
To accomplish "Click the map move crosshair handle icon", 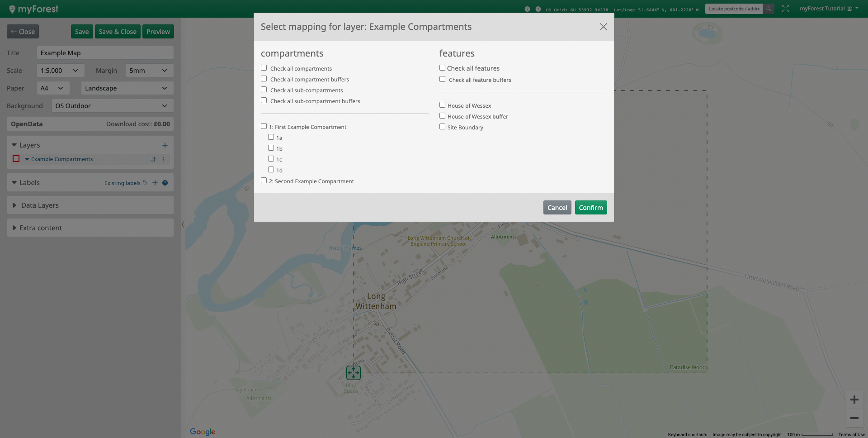I will 353,373.
